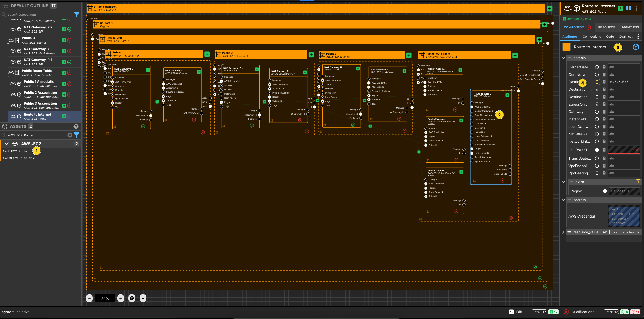Clear the AWS::EC2::Route asset search
The width and height of the screenshot is (644, 319).
click(x=70, y=135)
